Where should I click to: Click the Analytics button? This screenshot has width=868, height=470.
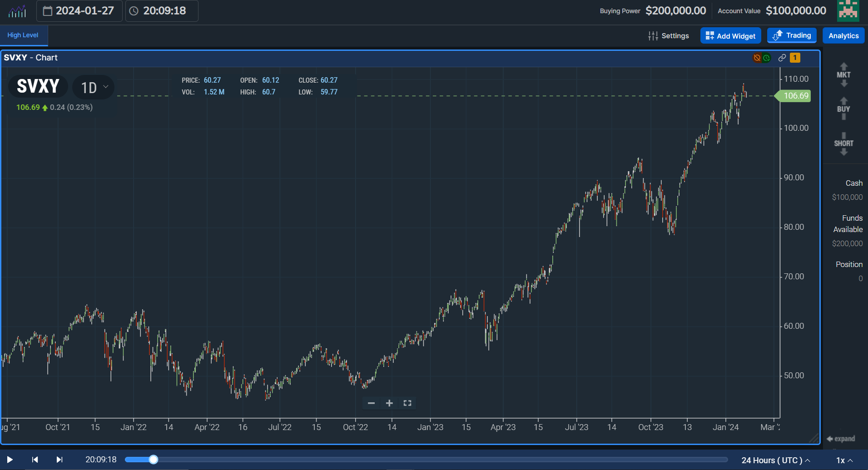tap(843, 35)
